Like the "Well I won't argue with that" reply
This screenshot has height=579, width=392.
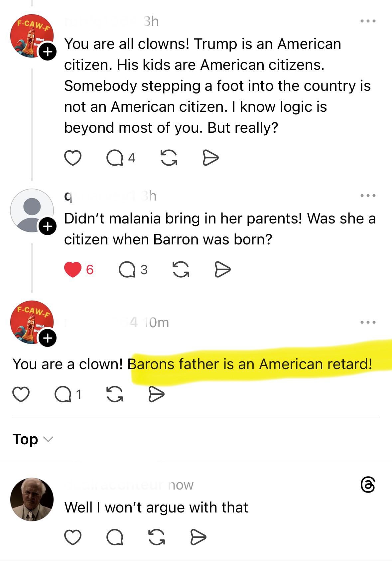(72, 537)
